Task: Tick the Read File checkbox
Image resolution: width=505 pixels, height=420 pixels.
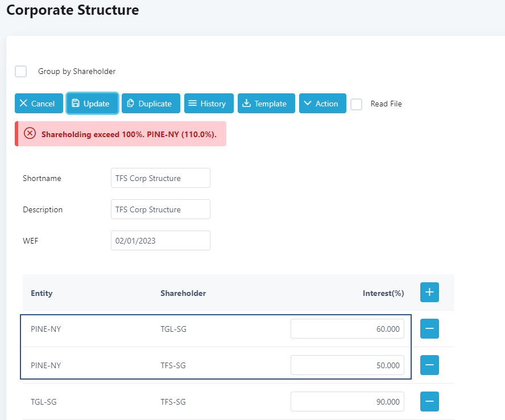Action: click(357, 104)
